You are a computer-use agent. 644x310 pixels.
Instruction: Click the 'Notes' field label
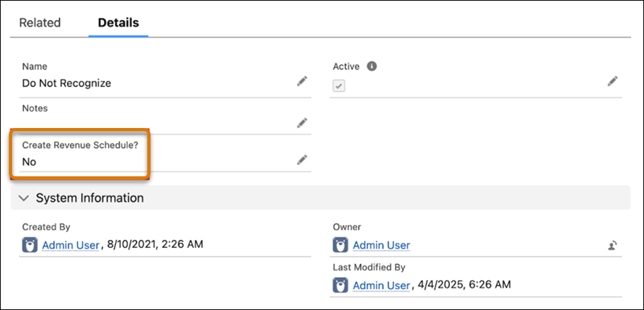(35, 109)
